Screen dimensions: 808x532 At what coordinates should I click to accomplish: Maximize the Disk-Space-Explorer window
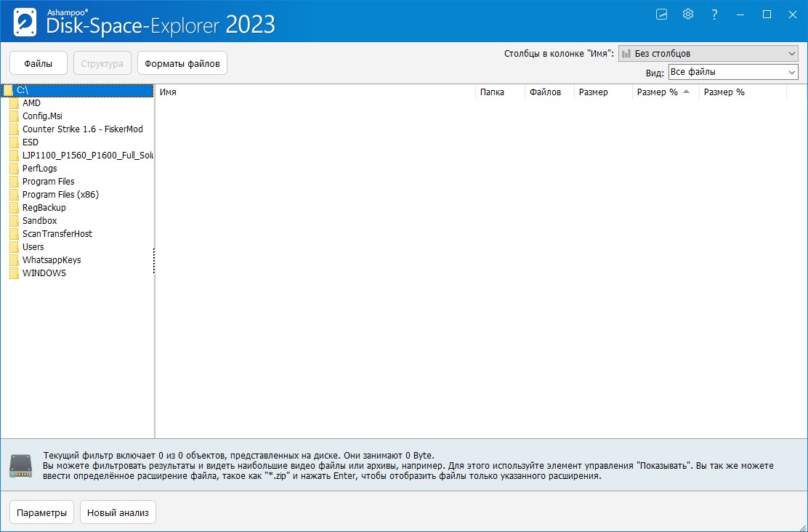[x=767, y=15]
